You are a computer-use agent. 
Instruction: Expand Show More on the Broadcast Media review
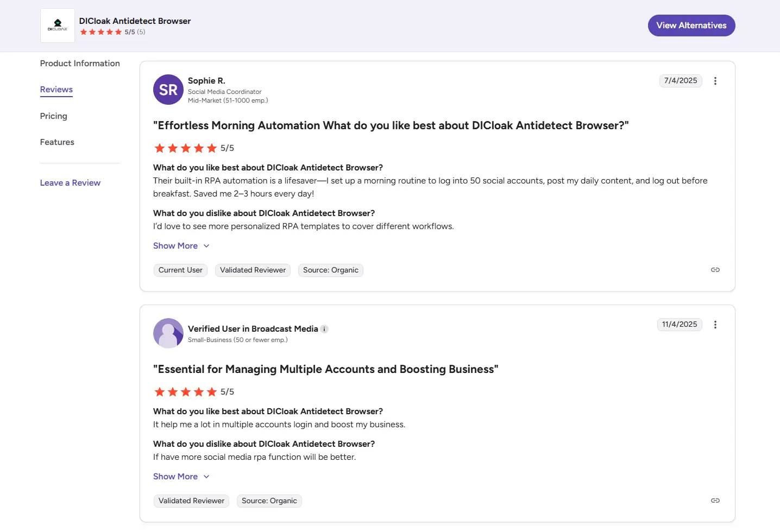click(181, 477)
